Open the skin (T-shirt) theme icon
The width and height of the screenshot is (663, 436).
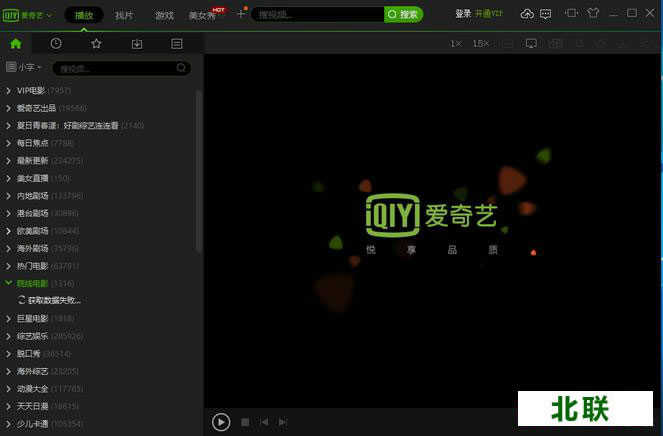point(593,14)
